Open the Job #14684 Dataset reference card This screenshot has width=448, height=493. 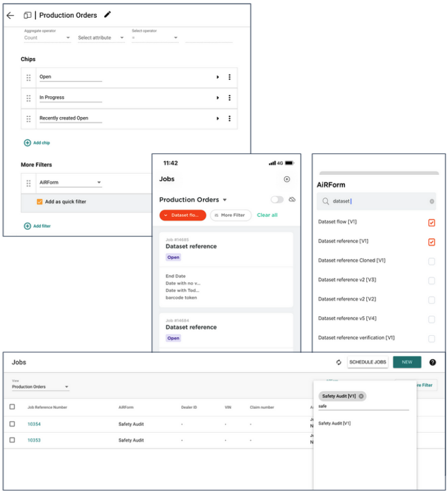pyautogui.click(x=226, y=332)
